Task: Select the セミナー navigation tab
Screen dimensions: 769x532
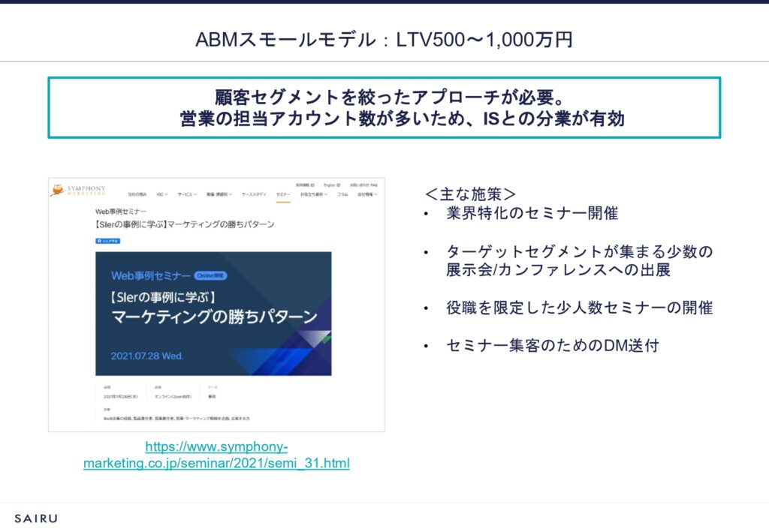Action: pos(283,194)
